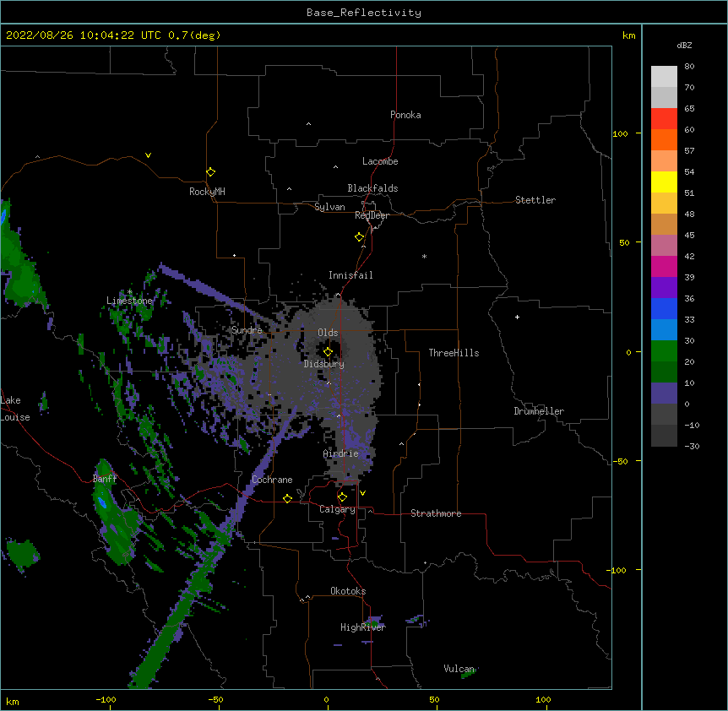Click the Stettler town label
The width and height of the screenshot is (728, 711).
535,200
